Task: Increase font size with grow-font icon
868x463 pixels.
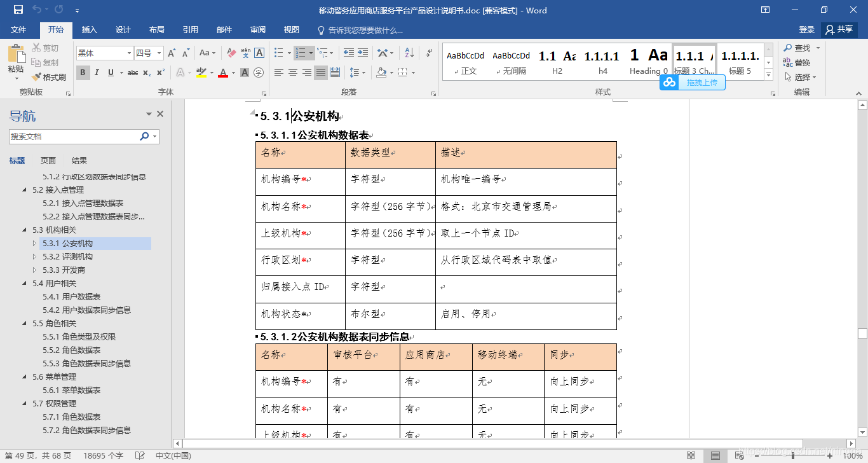Action: 172,53
